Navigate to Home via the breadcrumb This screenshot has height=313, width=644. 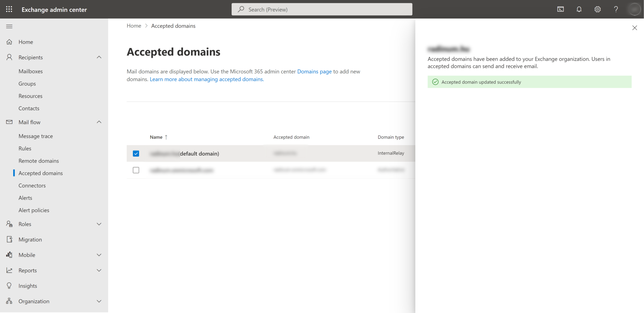point(134,25)
